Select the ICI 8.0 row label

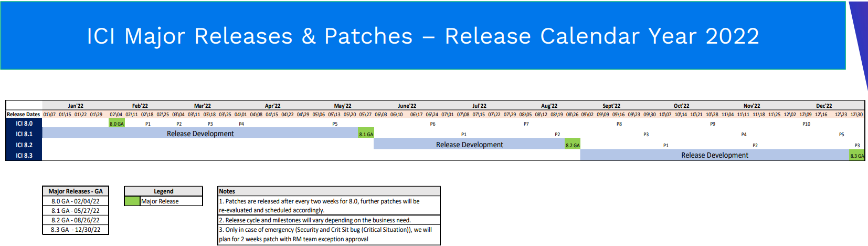click(x=24, y=124)
